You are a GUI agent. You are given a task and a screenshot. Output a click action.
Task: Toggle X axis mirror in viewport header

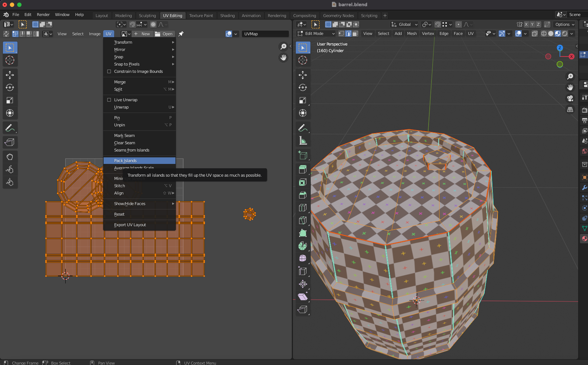[526, 24]
